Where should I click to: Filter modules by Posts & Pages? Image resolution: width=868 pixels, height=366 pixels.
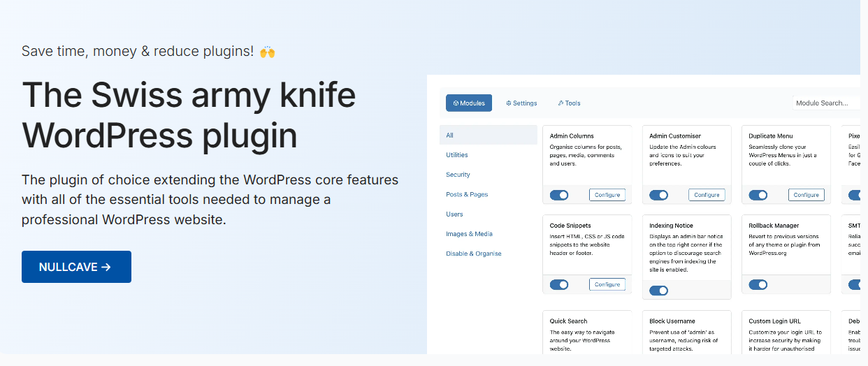tap(467, 194)
